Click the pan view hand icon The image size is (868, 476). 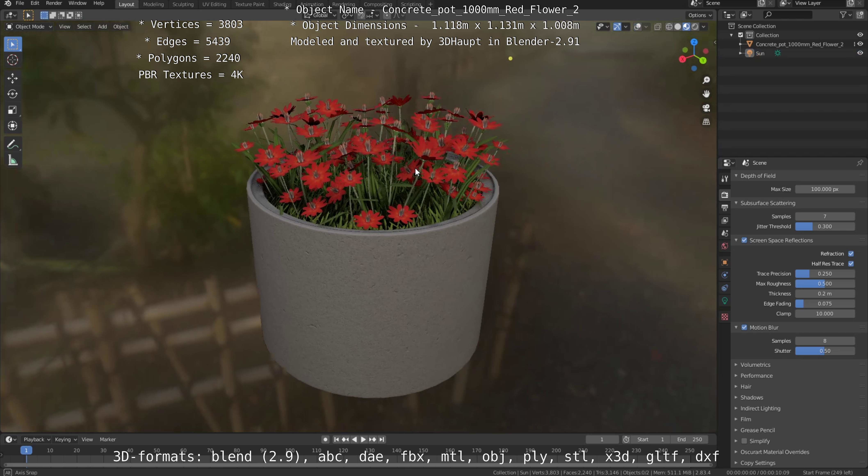(706, 94)
